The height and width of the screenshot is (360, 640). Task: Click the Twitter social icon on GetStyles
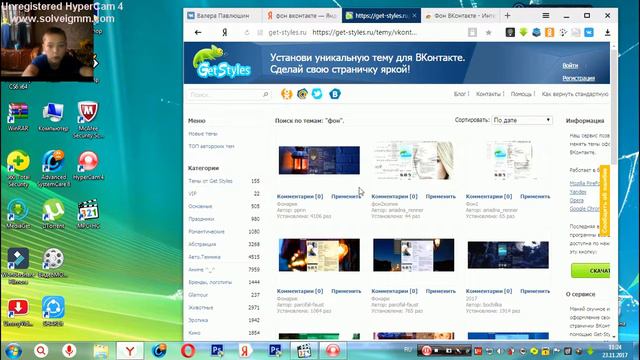click(317, 94)
